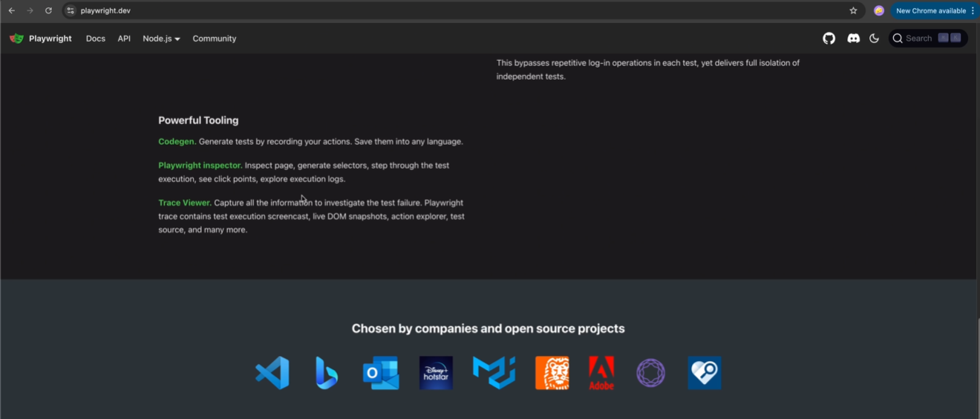Expand the Node.js language dropdown
This screenshot has width=980, height=419.
click(x=162, y=39)
